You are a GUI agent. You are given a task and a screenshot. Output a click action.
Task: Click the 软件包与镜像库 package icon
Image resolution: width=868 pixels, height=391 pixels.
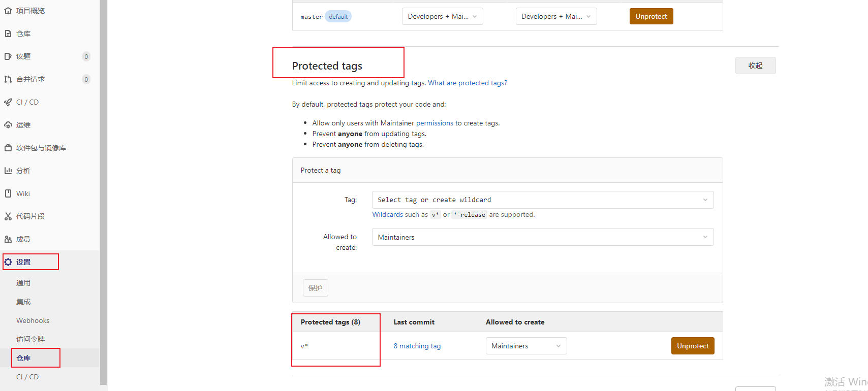[8, 148]
